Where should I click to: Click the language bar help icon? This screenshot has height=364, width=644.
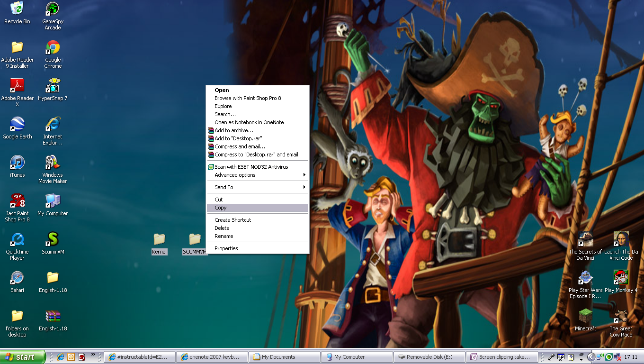[x=571, y=357]
